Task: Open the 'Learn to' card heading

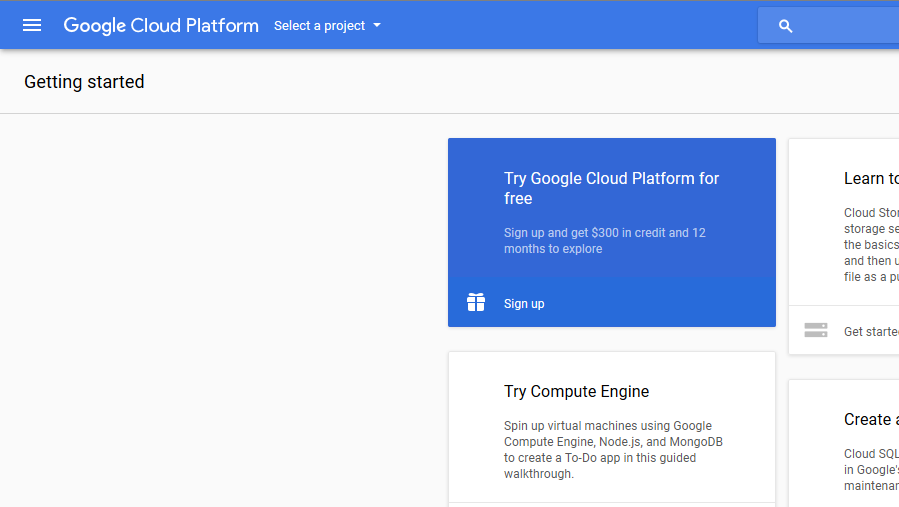Action: pyautogui.click(x=870, y=178)
